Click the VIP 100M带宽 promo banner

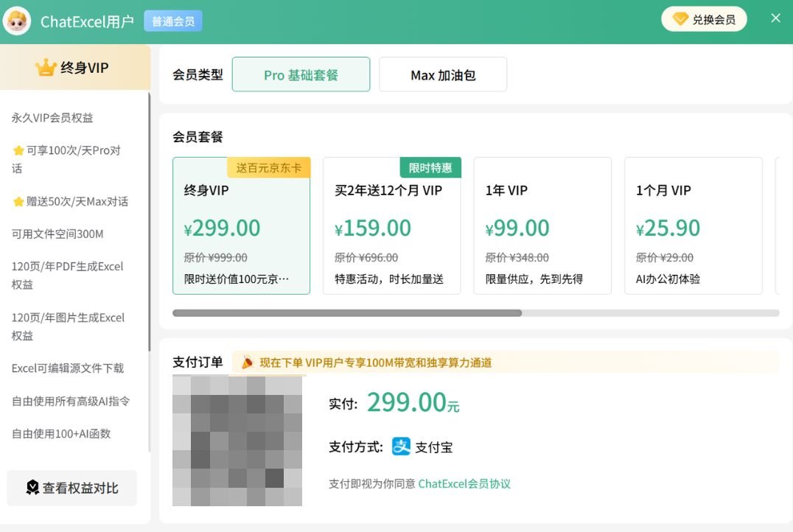click(x=506, y=362)
